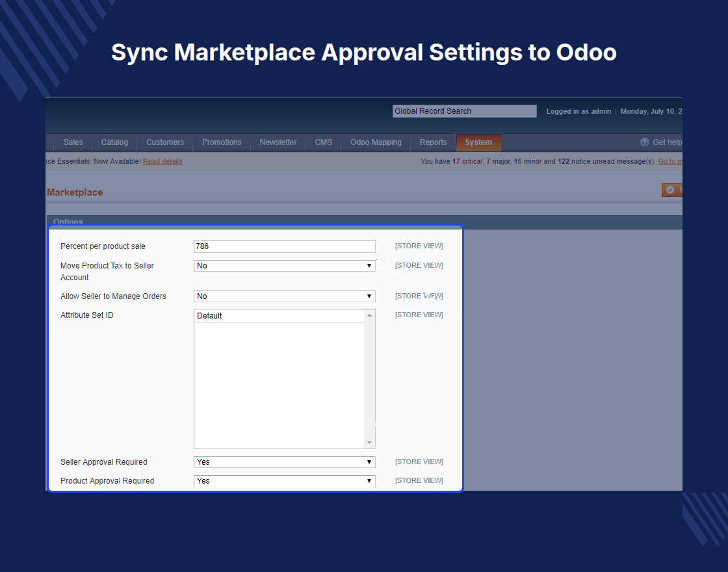Open the Reports menu
This screenshot has height=572, width=728.
click(433, 142)
